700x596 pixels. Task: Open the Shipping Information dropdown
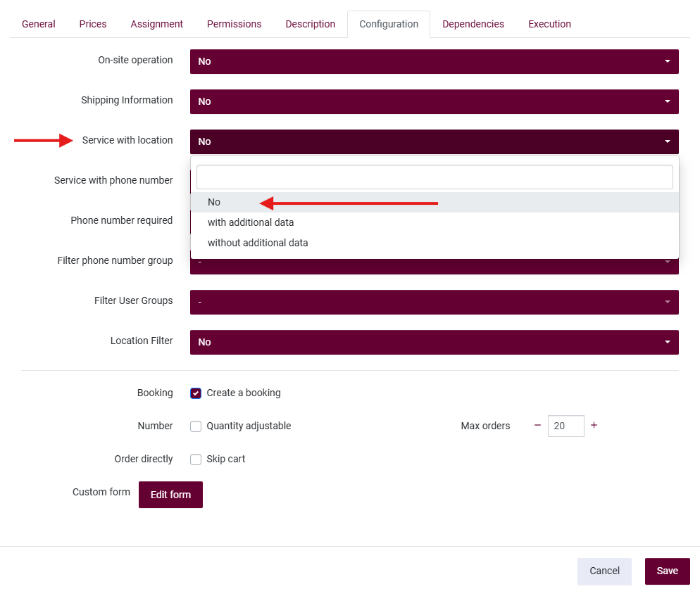click(434, 101)
